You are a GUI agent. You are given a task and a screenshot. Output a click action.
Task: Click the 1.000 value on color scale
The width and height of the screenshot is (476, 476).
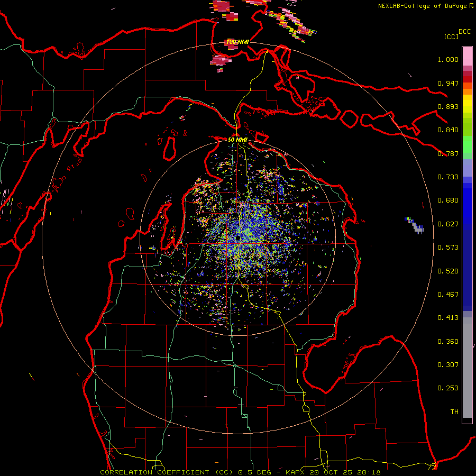pos(448,59)
